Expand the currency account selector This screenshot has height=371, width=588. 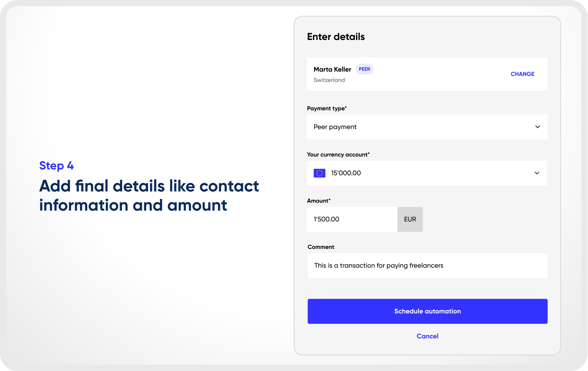pyautogui.click(x=427, y=173)
